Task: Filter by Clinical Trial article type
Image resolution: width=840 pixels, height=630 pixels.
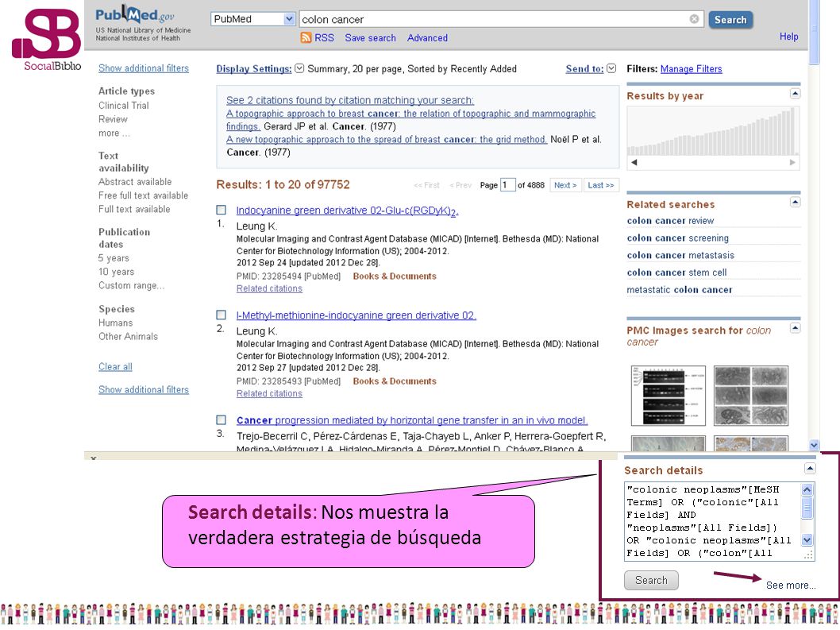Action: coord(124,106)
